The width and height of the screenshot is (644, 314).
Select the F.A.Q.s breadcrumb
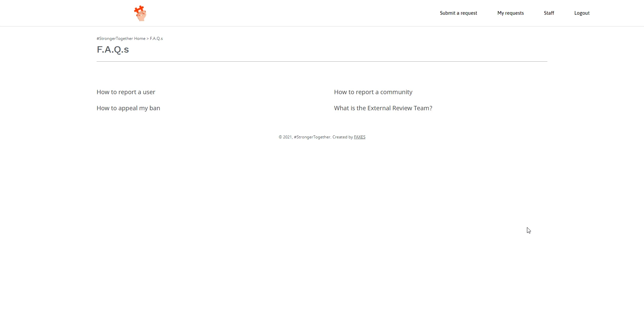(156, 38)
